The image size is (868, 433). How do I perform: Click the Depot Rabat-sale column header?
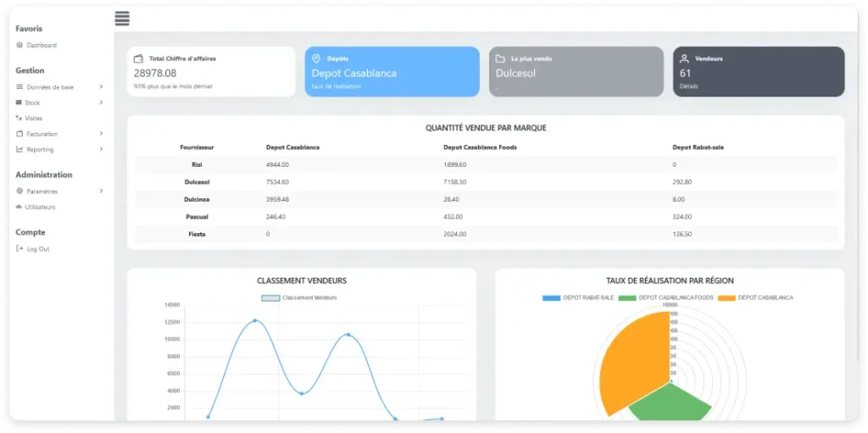pyautogui.click(x=698, y=147)
